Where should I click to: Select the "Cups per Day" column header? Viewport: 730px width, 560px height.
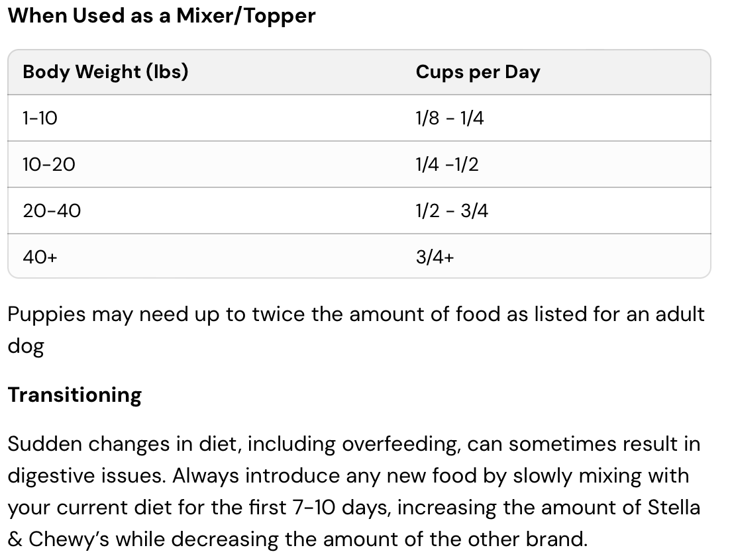(x=478, y=72)
